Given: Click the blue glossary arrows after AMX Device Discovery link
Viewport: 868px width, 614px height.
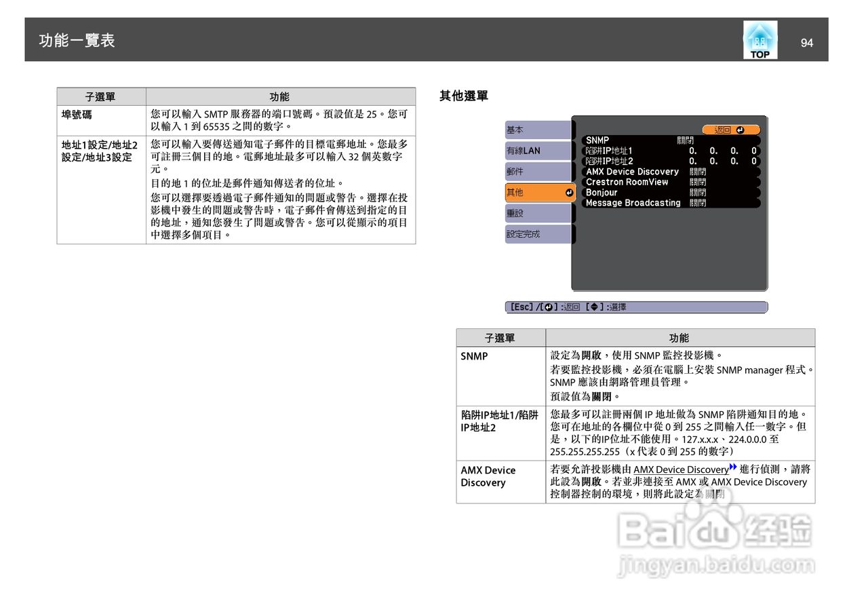Looking at the screenshot, I should point(733,468).
